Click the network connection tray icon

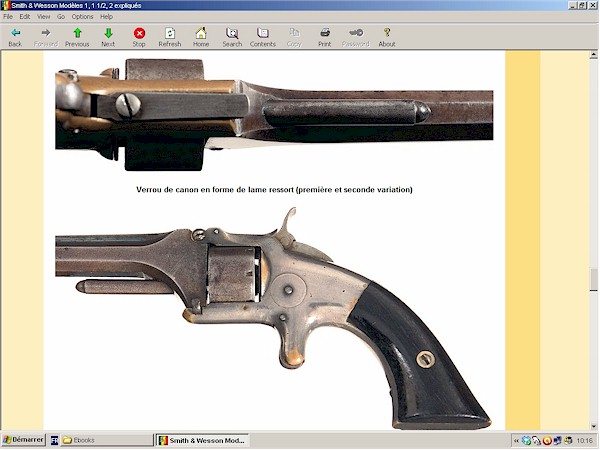536,441
